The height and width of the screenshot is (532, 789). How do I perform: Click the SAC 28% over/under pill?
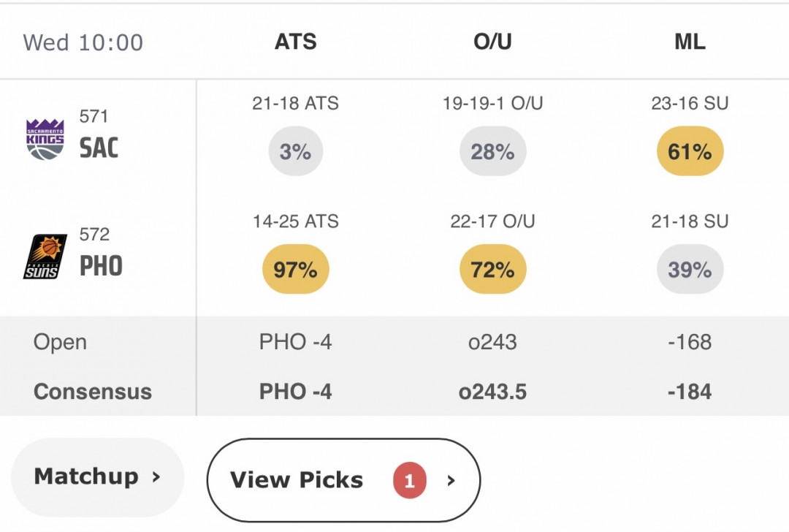click(x=492, y=151)
